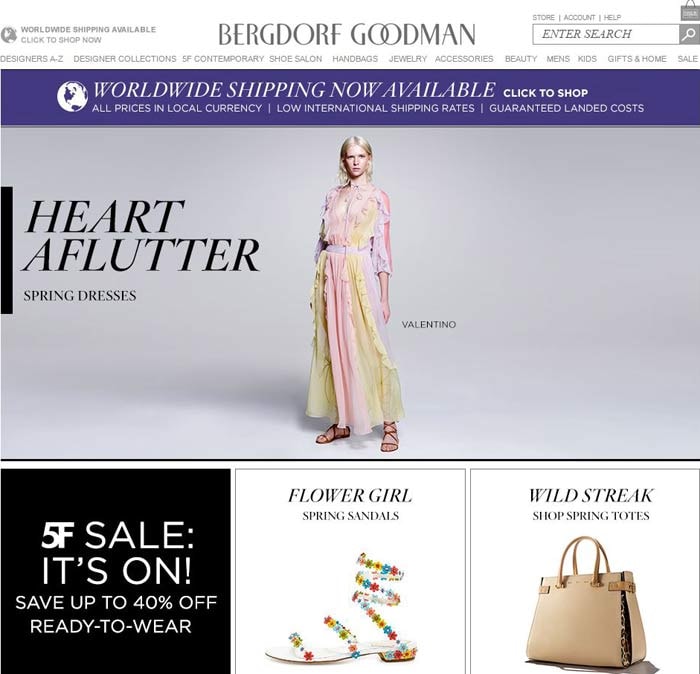The height and width of the screenshot is (674, 700).
Task: Click the Account link
Action: pos(579,17)
